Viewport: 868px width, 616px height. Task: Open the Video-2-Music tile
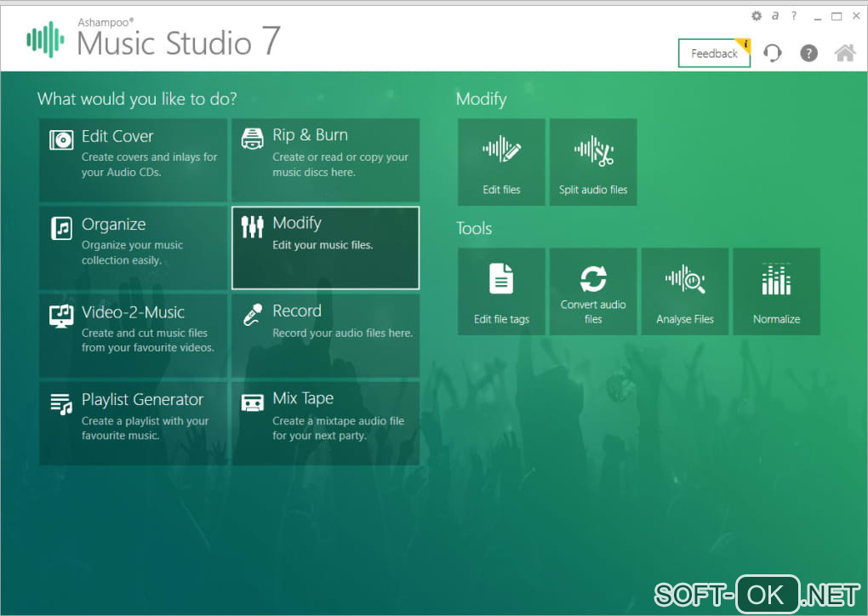point(133,336)
